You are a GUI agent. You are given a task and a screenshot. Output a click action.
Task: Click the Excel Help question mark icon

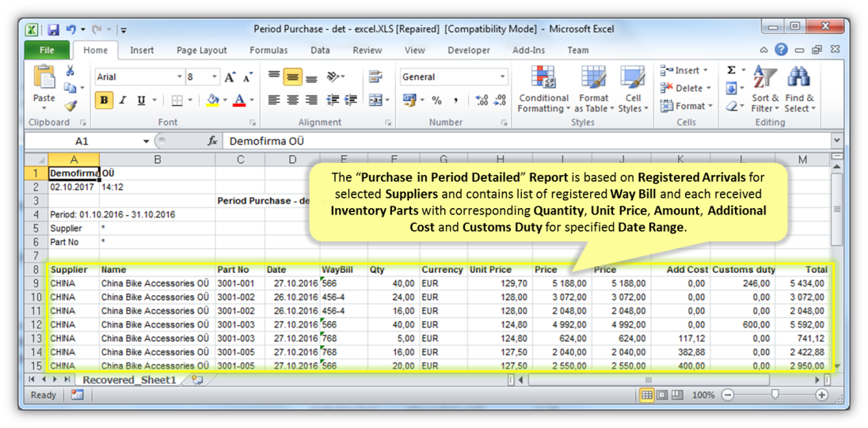point(781,50)
